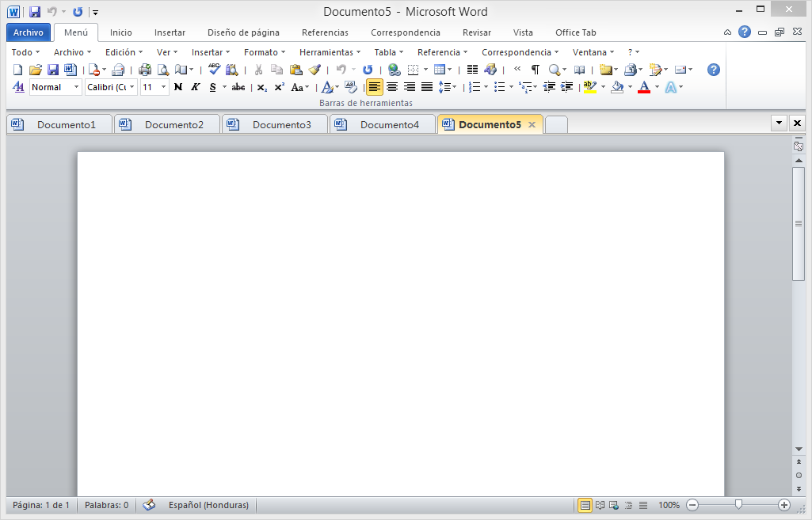The width and height of the screenshot is (812, 520).
Task: Click the Cut scissors icon
Action: click(x=258, y=70)
